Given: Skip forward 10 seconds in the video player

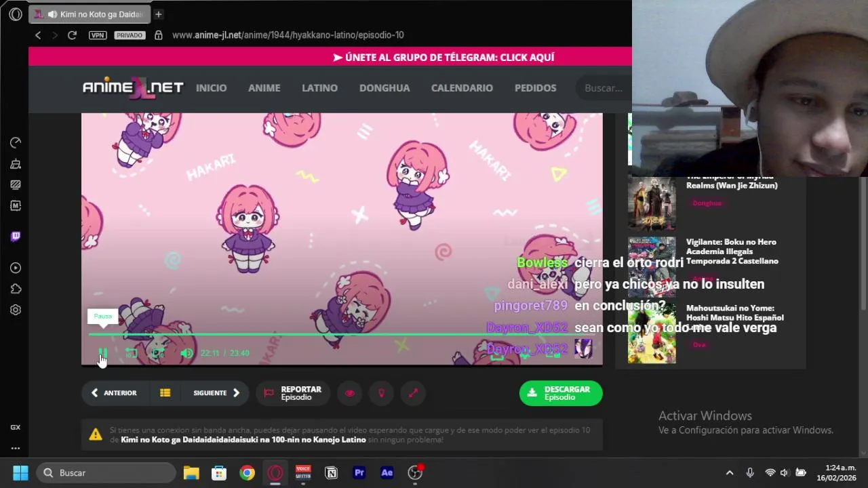Looking at the screenshot, I should pyautogui.click(x=159, y=353).
